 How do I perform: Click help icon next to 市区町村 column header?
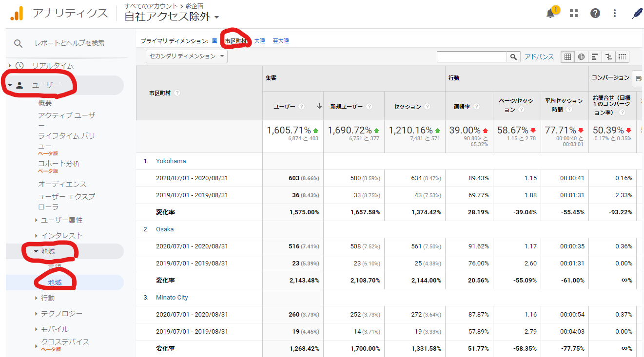177,93
